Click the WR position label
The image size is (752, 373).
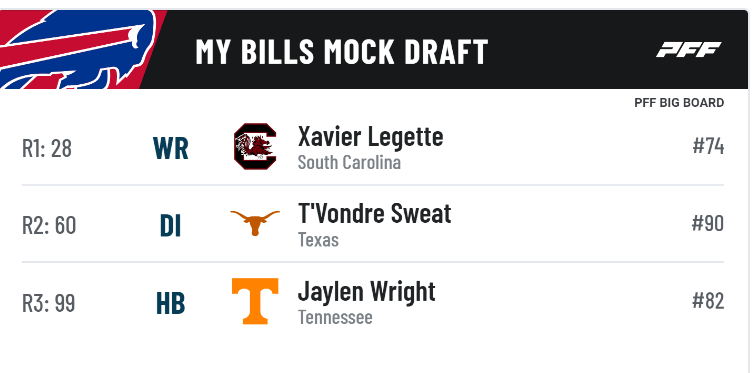click(171, 149)
